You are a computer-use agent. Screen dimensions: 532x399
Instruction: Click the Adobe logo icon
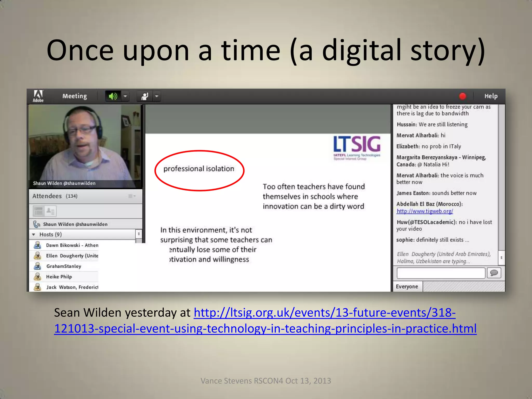[38, 96]
